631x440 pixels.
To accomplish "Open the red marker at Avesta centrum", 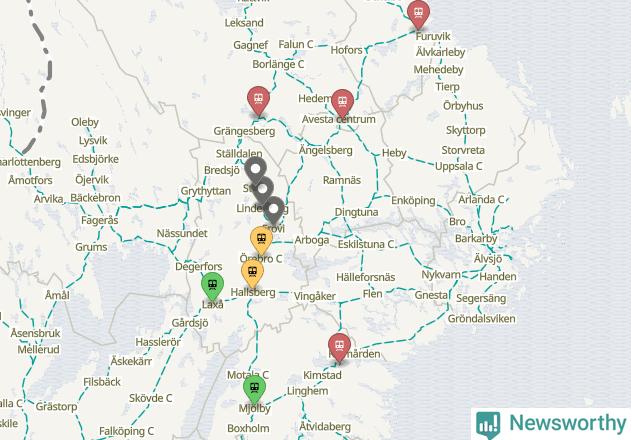I will (x=342, y=103).
